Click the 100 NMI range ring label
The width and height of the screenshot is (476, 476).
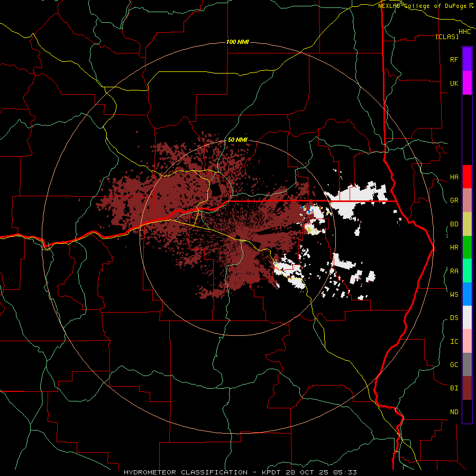pyautogui.click(x=237, y=42)
